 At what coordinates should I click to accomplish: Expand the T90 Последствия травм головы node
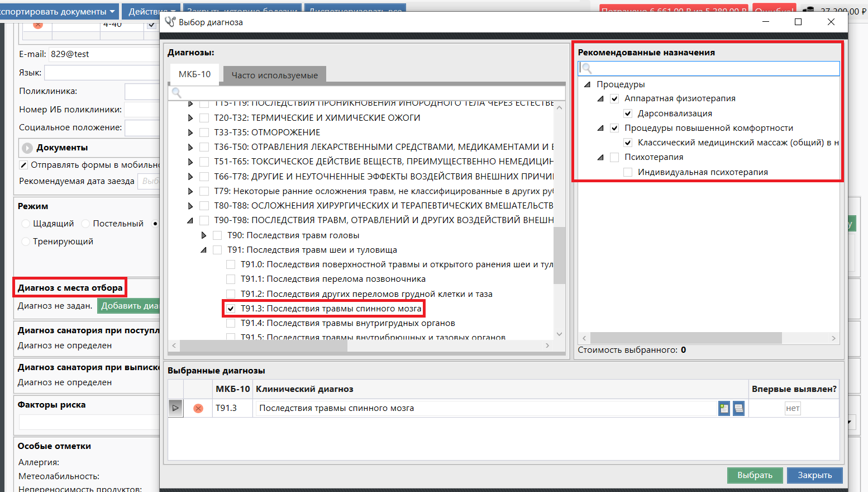204,235
